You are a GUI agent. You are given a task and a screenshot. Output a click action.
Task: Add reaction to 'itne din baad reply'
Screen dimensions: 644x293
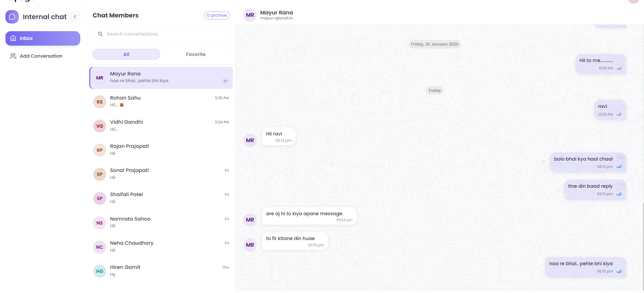(557, 189)
